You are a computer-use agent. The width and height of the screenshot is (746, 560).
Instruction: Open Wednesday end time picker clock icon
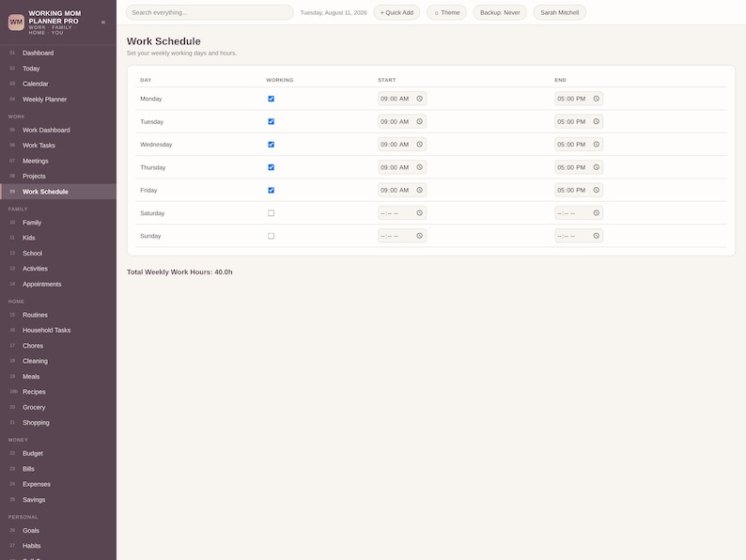click(x=596, y=144)
